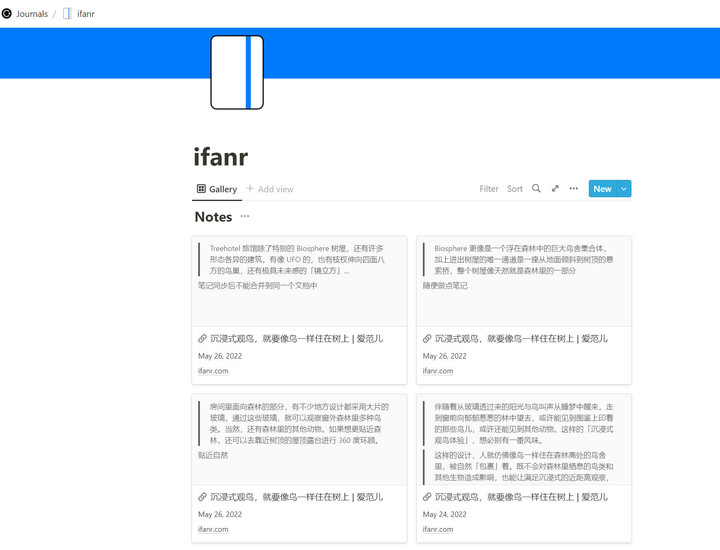Open ifanr.com link on Treehotel card
This screenshot has width=720, height=550.
[x=213, y=371]
